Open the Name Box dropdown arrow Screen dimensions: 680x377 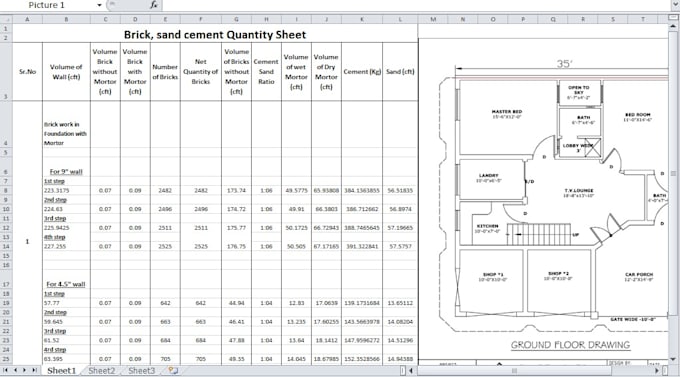99,5
